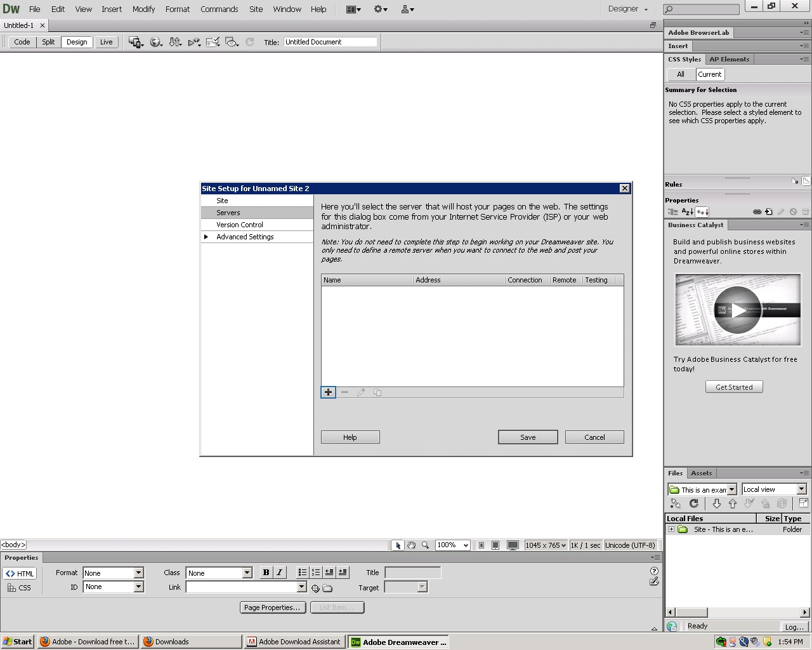Click Save in Site Setup dialog
The width and height of the screenshot is (812, 650).
click(x=528, y=437)
